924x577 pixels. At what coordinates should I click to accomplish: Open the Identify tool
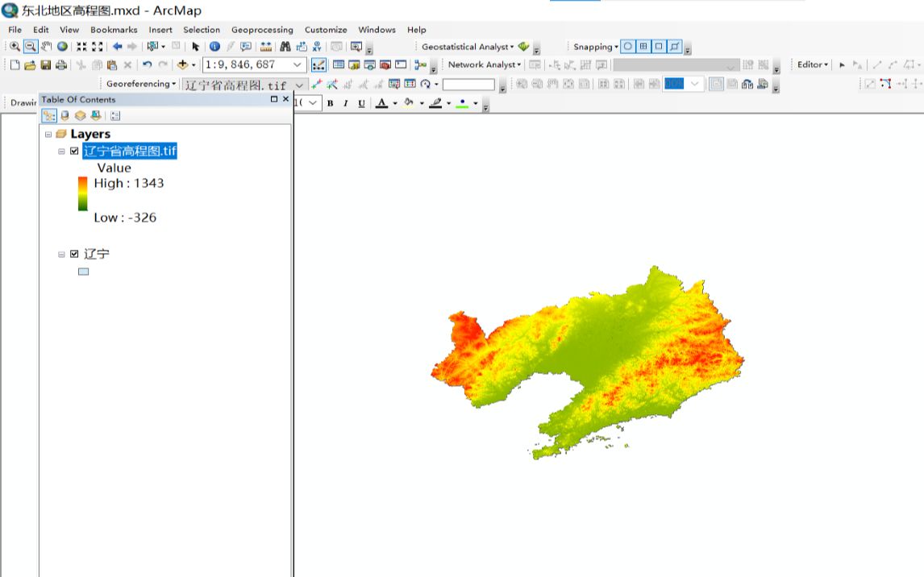coord(213,47)
